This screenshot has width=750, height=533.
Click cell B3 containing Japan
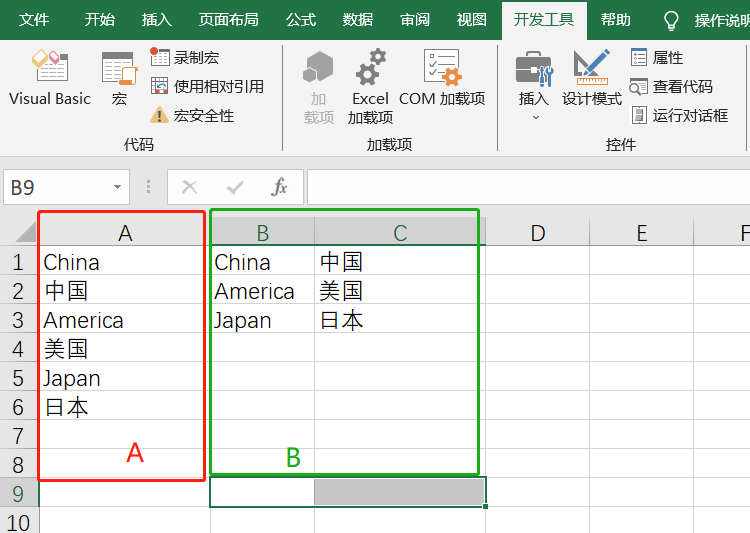pyautogui.click(x=263, y=319)
